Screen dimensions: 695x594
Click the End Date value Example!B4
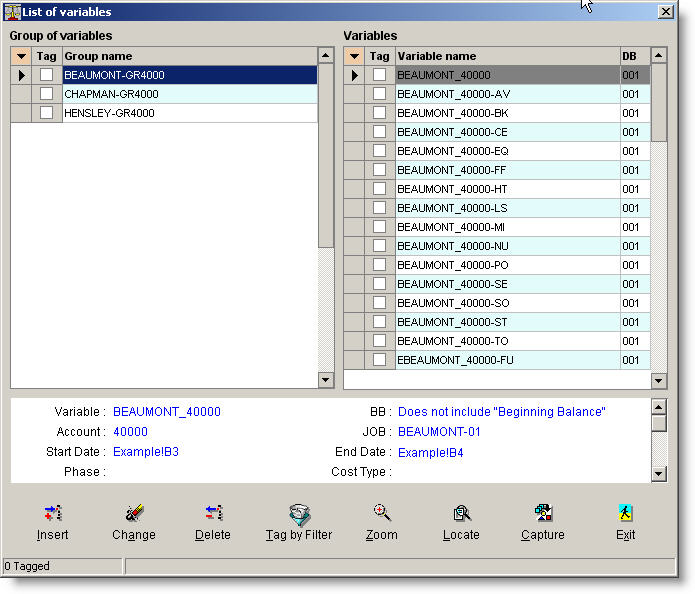tap(430, 453)
